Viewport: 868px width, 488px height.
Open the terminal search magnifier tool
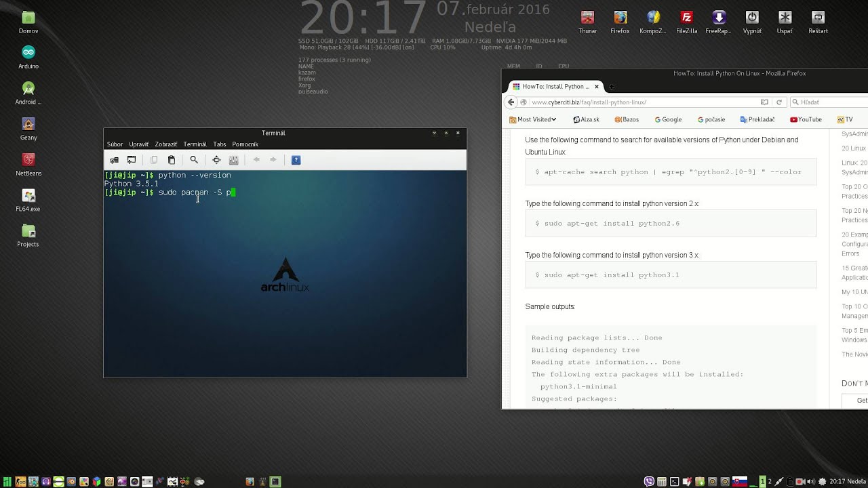point(194,160)
